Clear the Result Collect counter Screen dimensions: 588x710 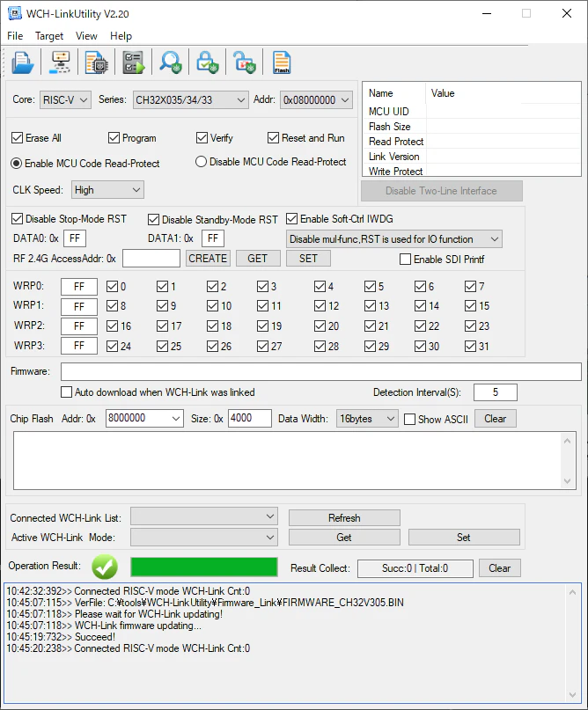click(500, 568)
